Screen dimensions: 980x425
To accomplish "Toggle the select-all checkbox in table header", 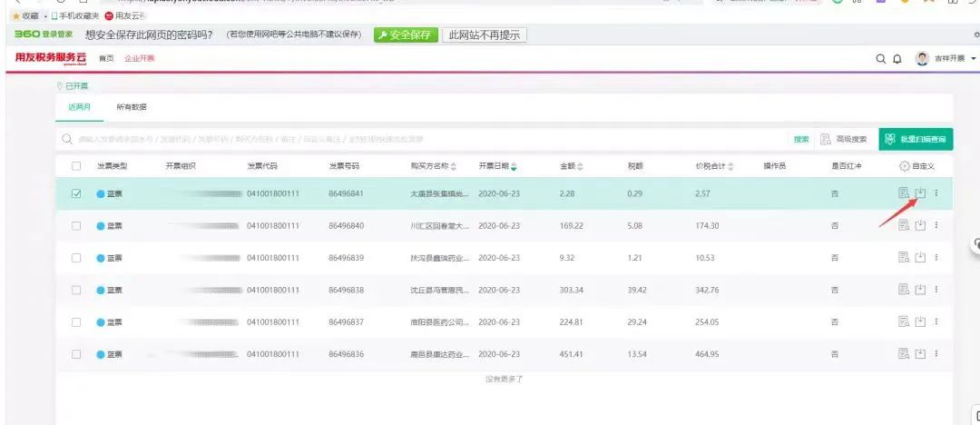I will pyautogui.click(x=76, y=166).
